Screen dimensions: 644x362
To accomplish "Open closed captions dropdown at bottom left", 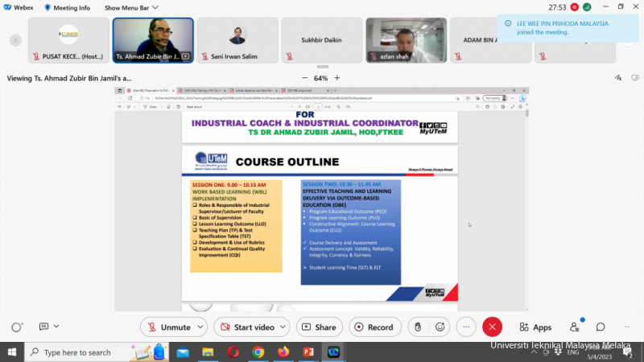I will 56,327.
